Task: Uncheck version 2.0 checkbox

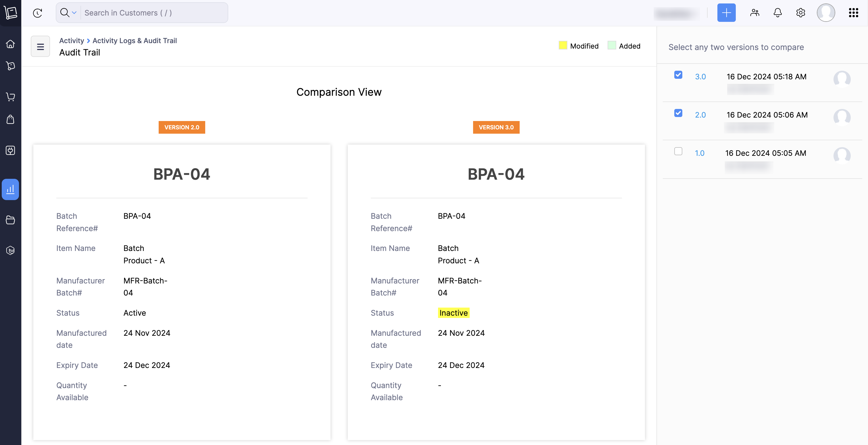Action: (x=678, y=113)
